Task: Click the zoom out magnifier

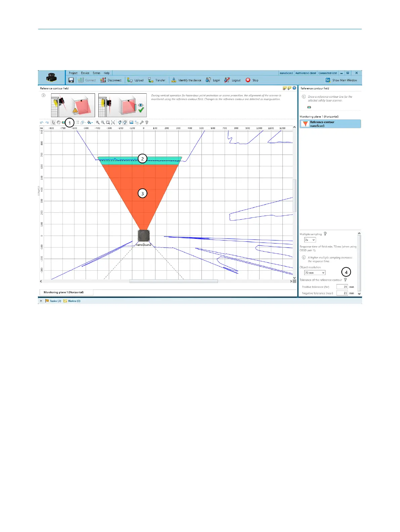Action: click(x=103, y=123)
